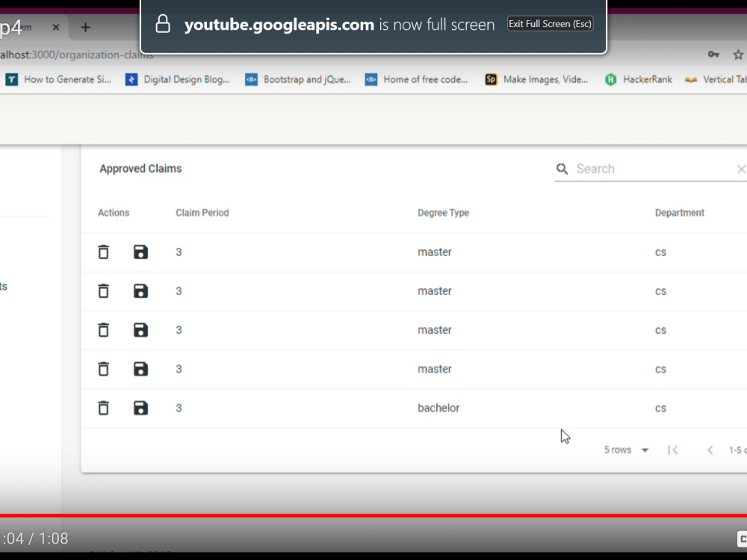747x560 pixels.
Task: Delete the bachelor claim row
Action: [x=103, y=408]
